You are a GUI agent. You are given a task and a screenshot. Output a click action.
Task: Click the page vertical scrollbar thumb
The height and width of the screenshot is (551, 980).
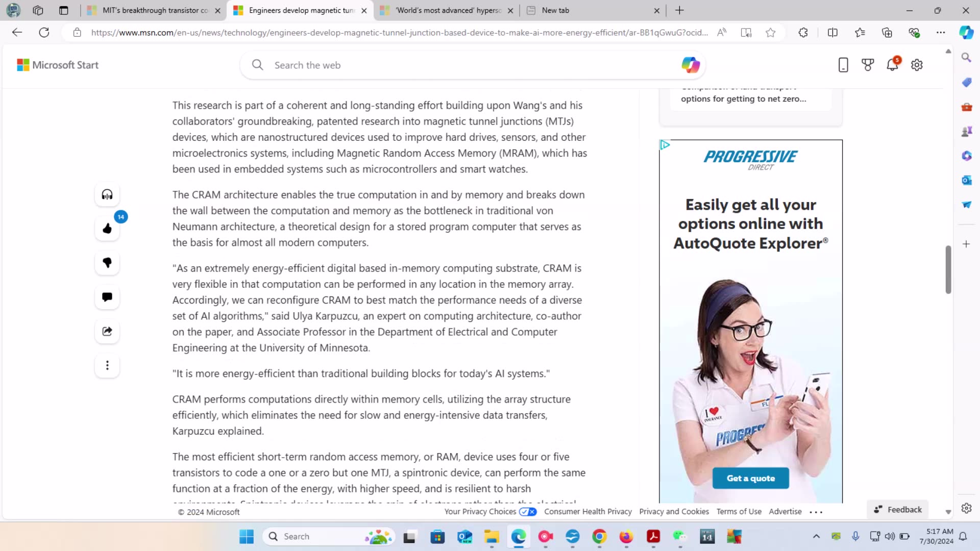point(948,269)
